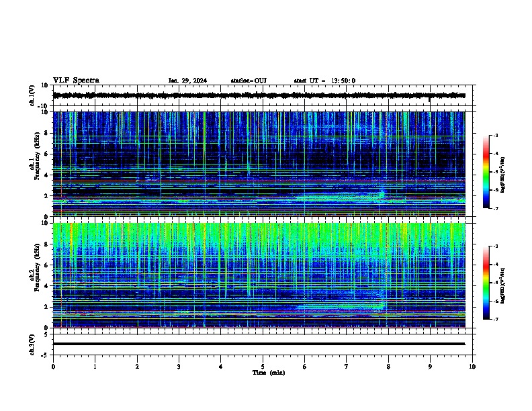Click the "-7" label on the upper color scale
This screenshot has width=532, height=411.
tap(496, 208)
